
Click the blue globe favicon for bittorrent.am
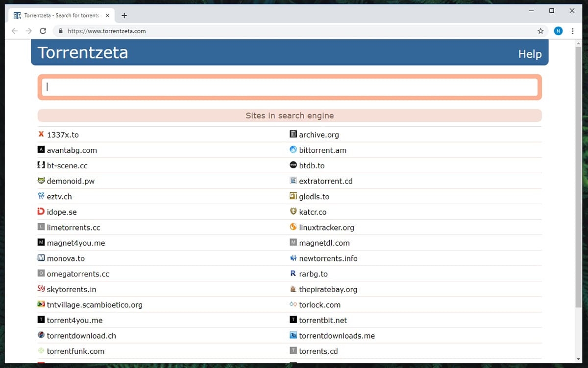point(293,150)
